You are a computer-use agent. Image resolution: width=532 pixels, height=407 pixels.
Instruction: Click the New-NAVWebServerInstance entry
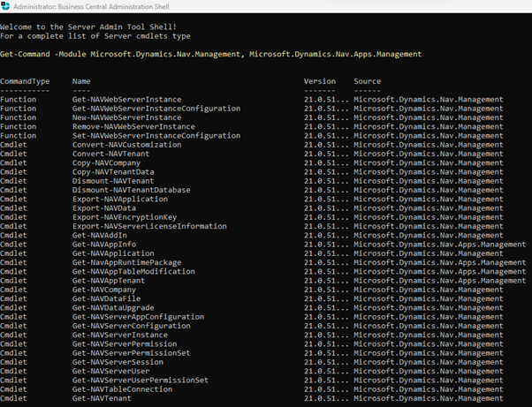tap(126, 117)
